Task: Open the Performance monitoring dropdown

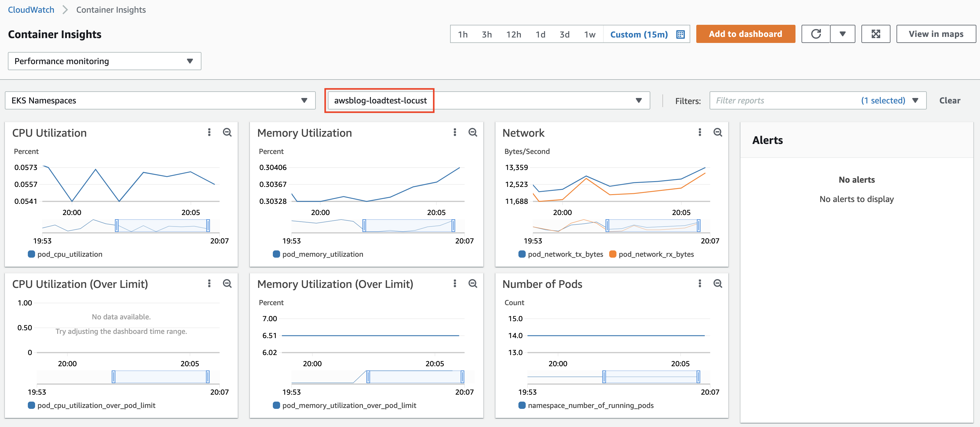Action: tap(104, 61)
